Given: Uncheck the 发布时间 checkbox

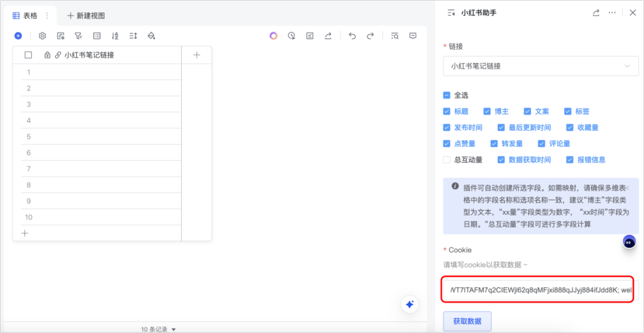Looking at the screenshot, I should (447, 128).
